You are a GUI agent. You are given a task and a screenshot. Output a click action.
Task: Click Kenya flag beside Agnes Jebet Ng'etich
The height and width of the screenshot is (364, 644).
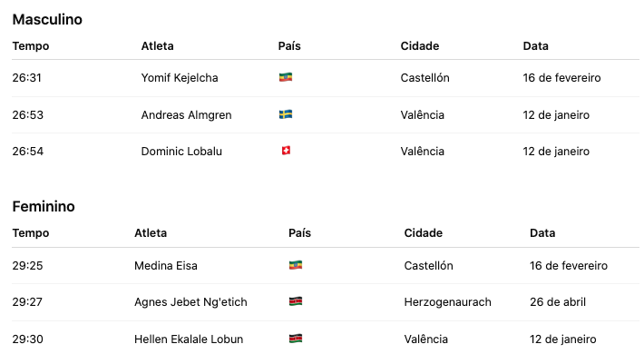coord(295,302)
